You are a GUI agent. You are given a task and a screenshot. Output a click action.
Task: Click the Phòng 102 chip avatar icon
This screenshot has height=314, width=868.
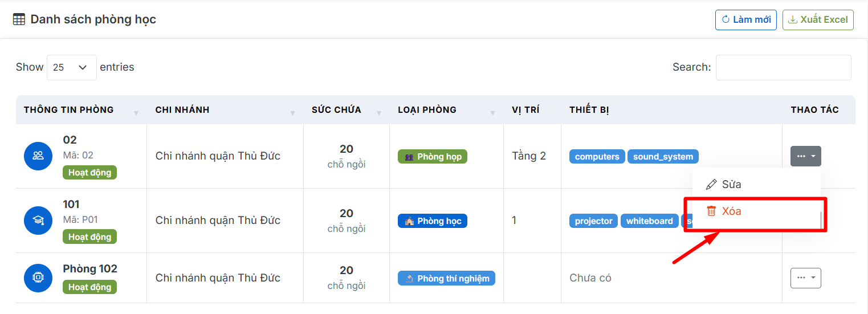pos(38,278)
